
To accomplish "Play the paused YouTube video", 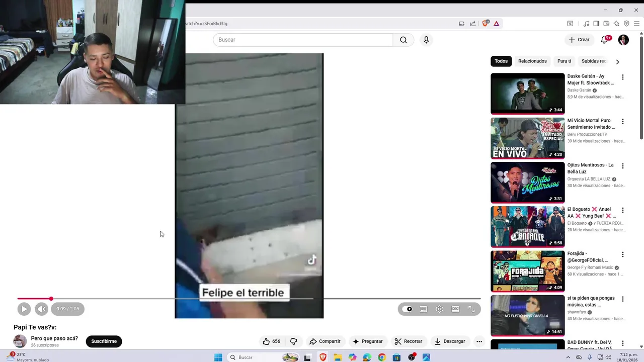I will pyautogui.click(x=24, y=309).
